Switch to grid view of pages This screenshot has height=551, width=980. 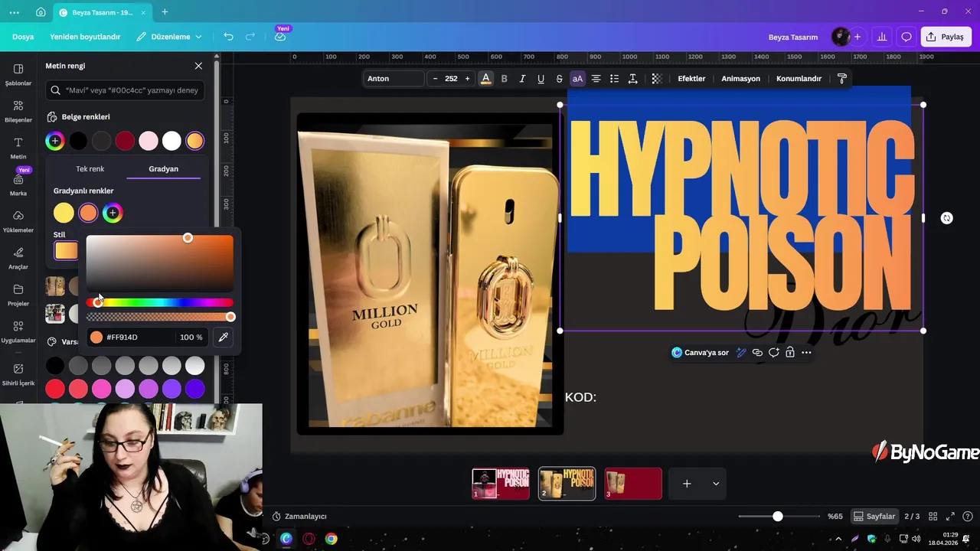pyautogui.click(x=932, y=517)
